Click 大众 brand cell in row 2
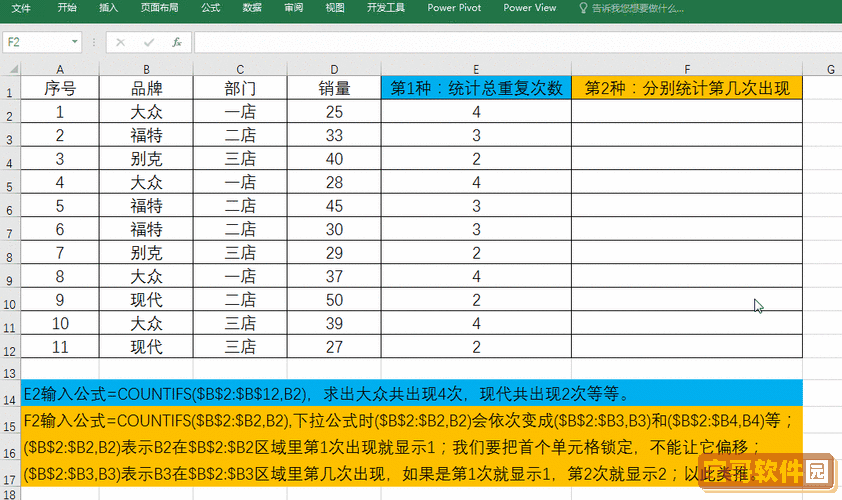 [x=146, y=112]
